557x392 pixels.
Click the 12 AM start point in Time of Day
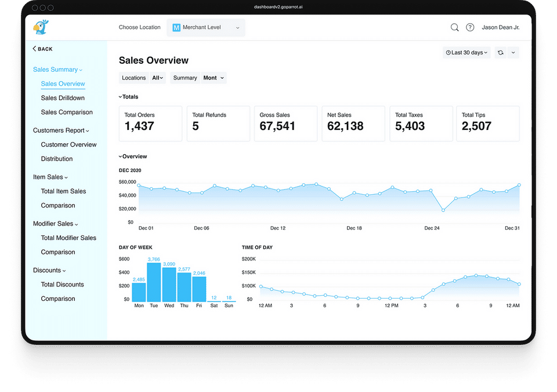click(261, 286)
